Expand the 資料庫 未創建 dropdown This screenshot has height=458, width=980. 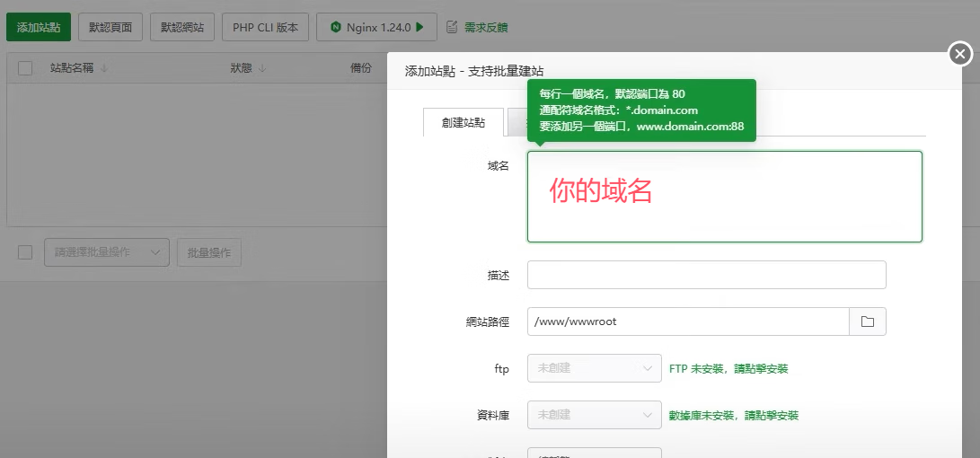pyautogui.click(x=594, y=415)
